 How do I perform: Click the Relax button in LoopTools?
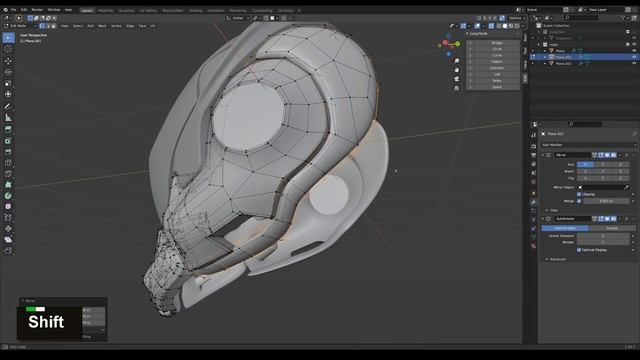click(x=496, y=81)
